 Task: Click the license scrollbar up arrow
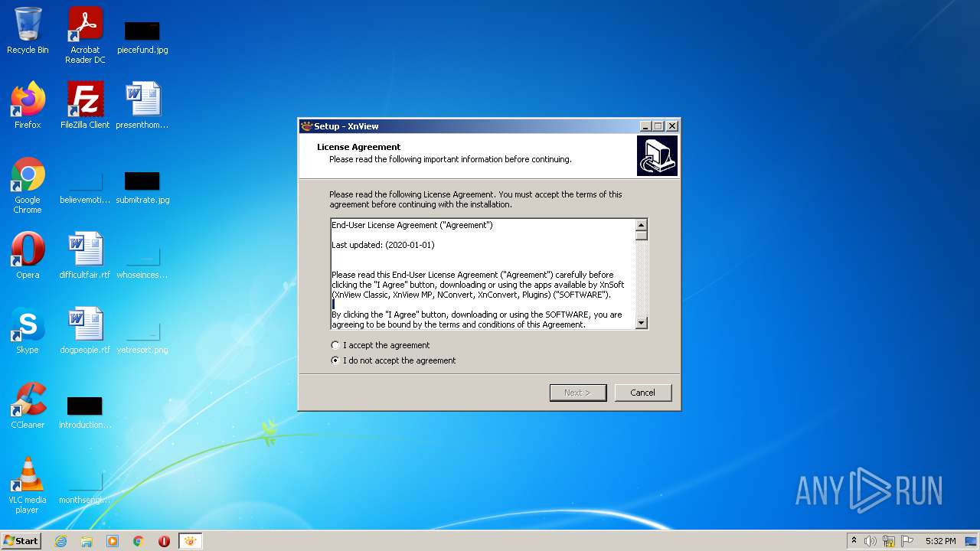tap(642, 225)
